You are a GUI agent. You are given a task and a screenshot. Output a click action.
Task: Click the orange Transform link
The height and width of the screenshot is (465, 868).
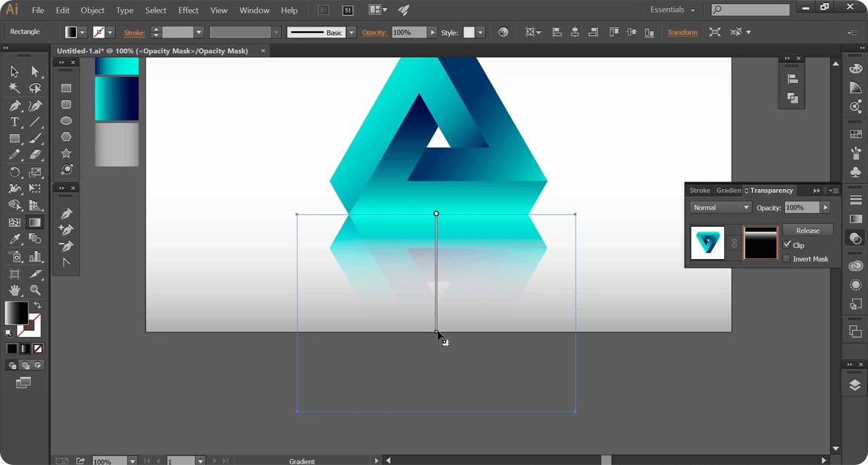(x=682, y=32)
